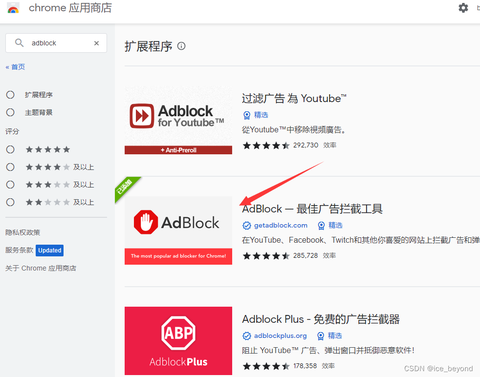Viewport: 480px width, 377px height.
Task: Click the 精选 label in AdBlock row
Action: pos(335,226)
